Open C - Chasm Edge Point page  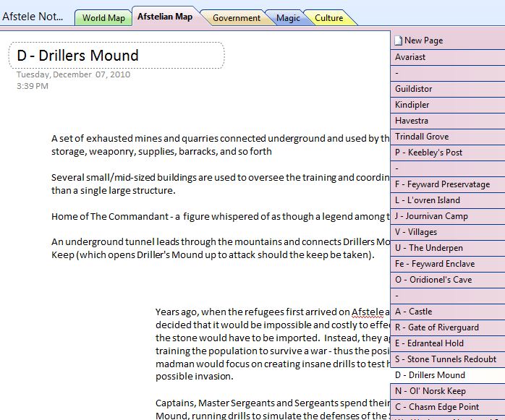448,407
